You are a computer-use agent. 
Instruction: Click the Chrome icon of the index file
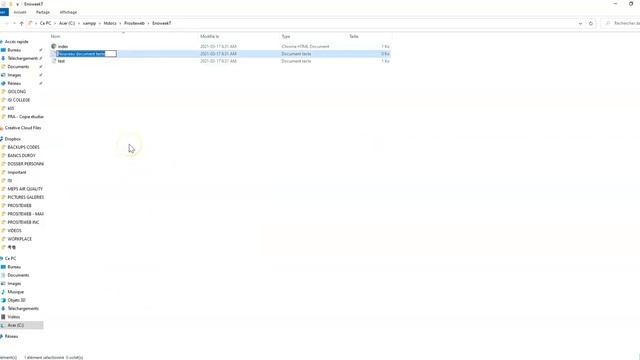click(53, 46)
